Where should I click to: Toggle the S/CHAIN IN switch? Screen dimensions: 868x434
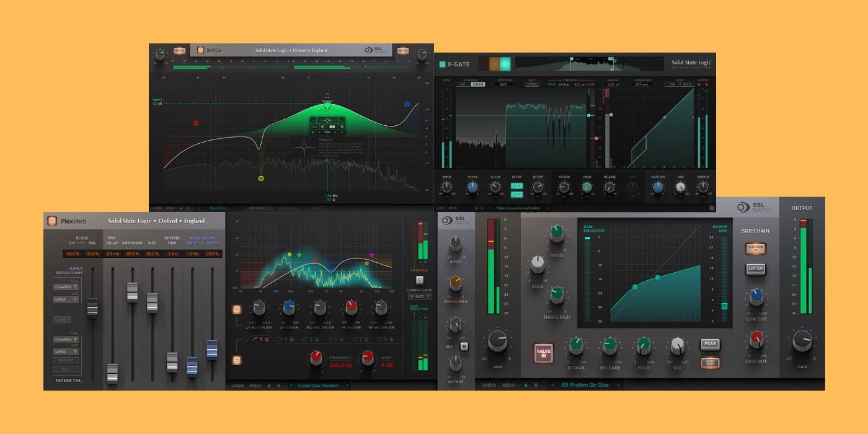tap(755, 249)
